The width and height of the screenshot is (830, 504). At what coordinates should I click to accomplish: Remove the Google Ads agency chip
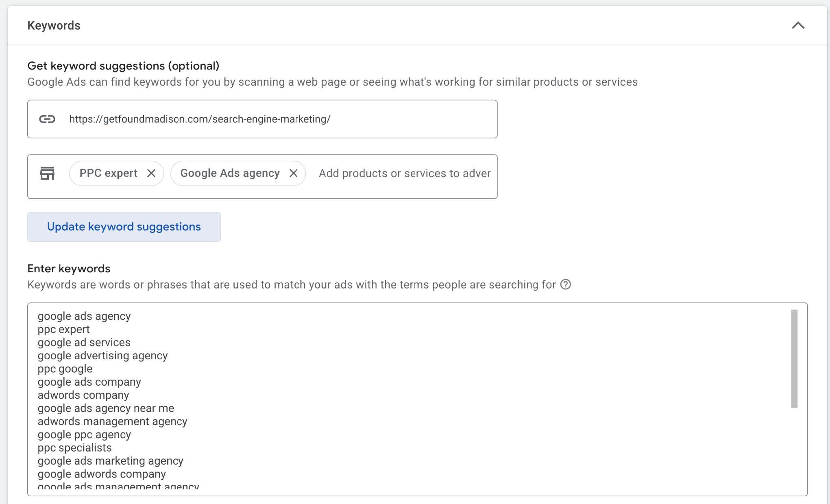(293, 174)
